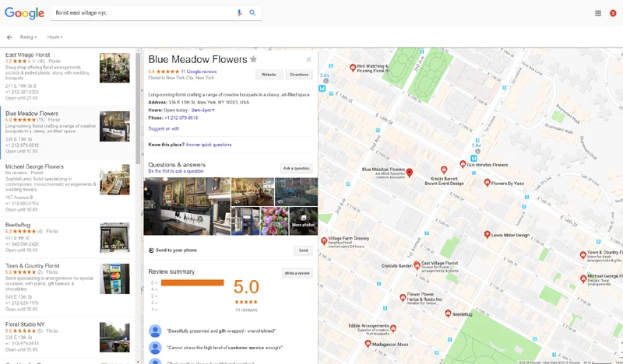Screen dimensions: 623x364
Task: Click 3 Av subway station icon
Action: click(x=322, y=89)
